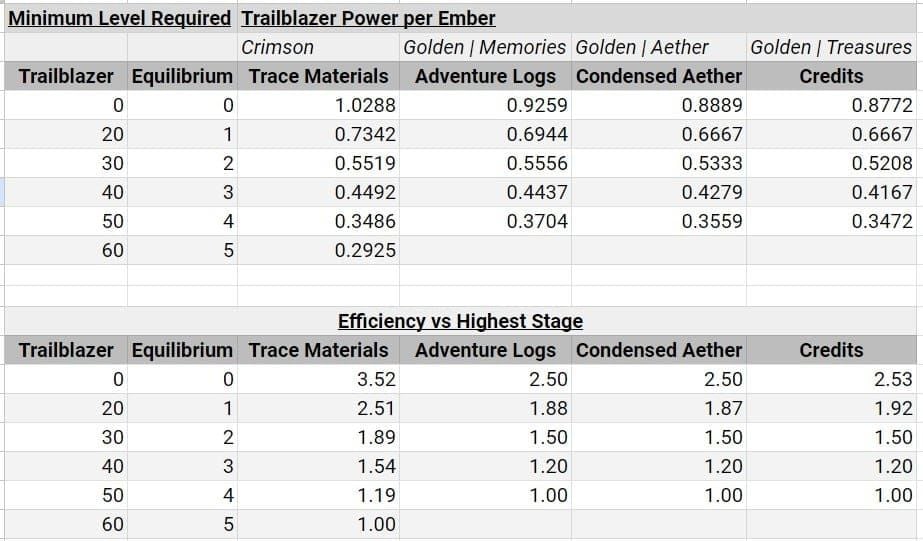The image size is (923, 541).
Task: Select the "Trailblazer Power per Ember" title cell
Action: pyautogui.click(x=368, y=18)
